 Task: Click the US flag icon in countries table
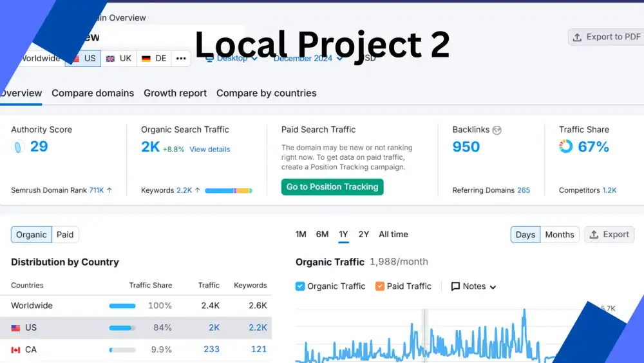(16, 328)
